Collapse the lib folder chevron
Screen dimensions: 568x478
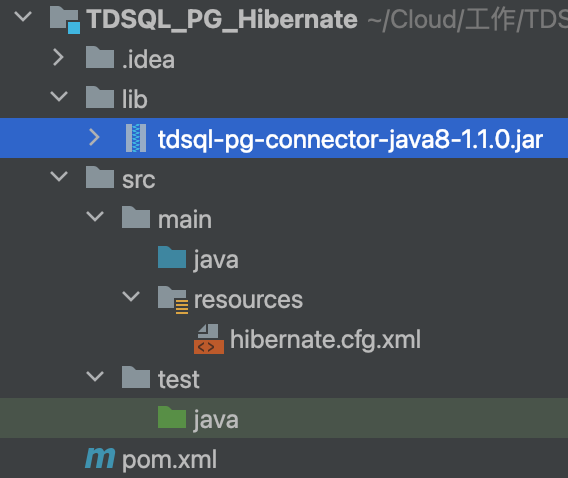click(x=59, y=96)
